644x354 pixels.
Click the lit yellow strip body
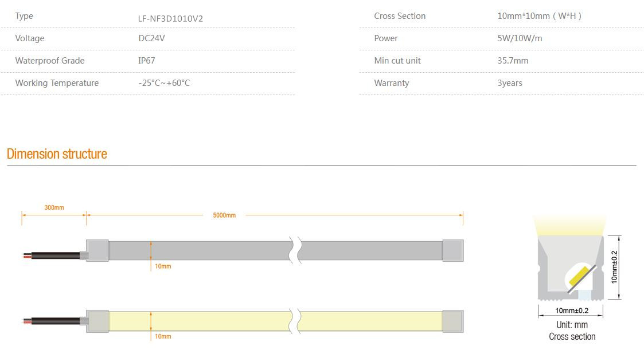click(x=201, y=321)
